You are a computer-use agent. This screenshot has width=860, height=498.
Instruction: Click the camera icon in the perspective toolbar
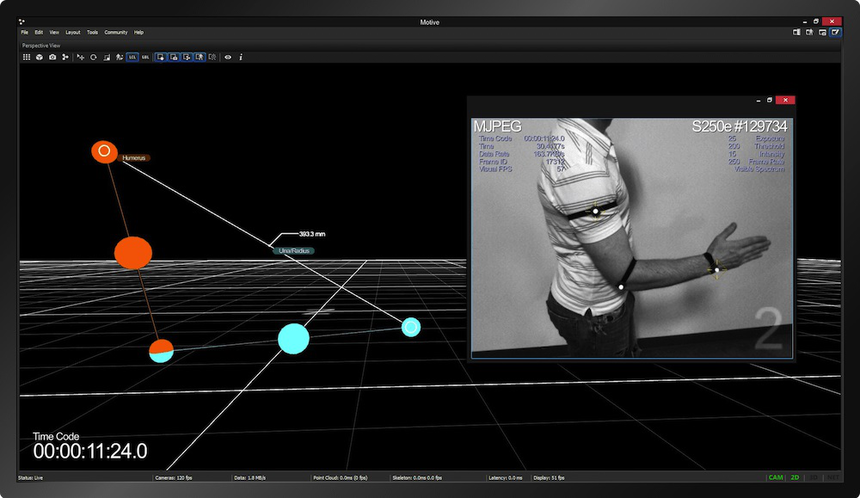tap(52, 57)
